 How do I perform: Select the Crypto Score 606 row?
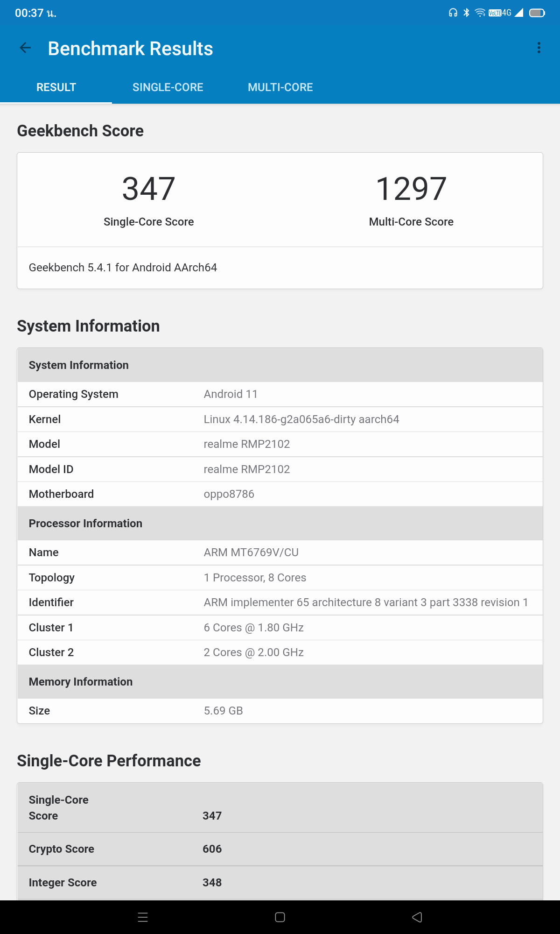(x=280, y=849)
